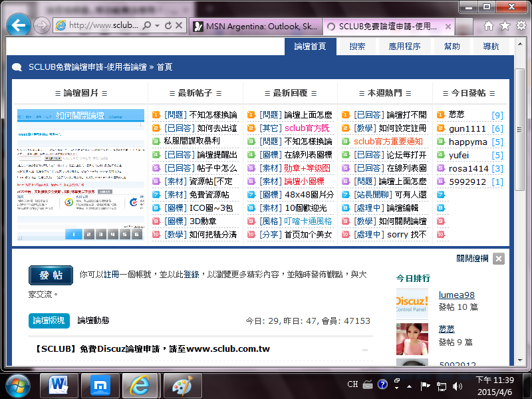Select the 論壇動態 tab
This screenshot has width=532, height=399.
(x=93, y=321)
